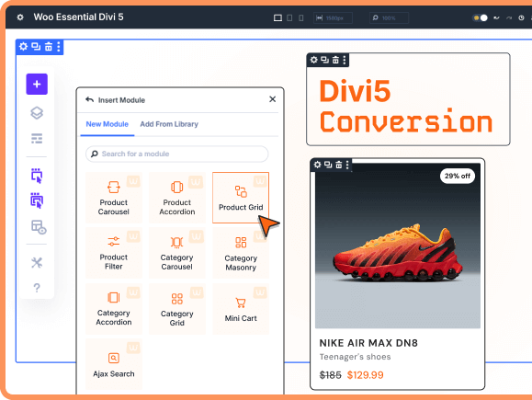Open builder settings gear in top bar
Viewport: 532px width, 400px height.
[20, 17]
